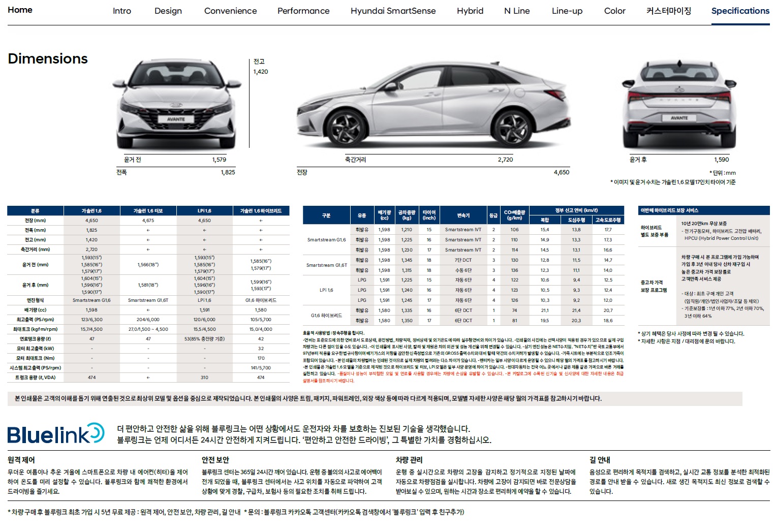Click the 141/5,700 system power value
This screenshot has height=532, width=775.
(x=261, y=368)
